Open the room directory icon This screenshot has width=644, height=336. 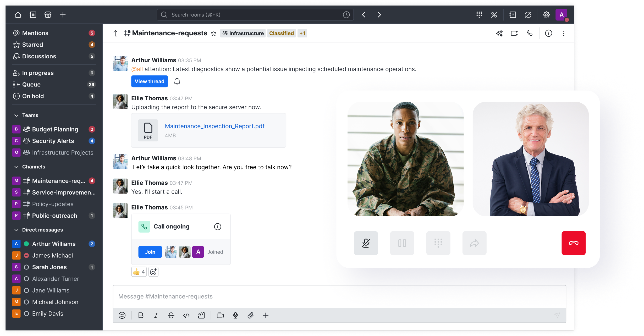(x=33, y=15)
